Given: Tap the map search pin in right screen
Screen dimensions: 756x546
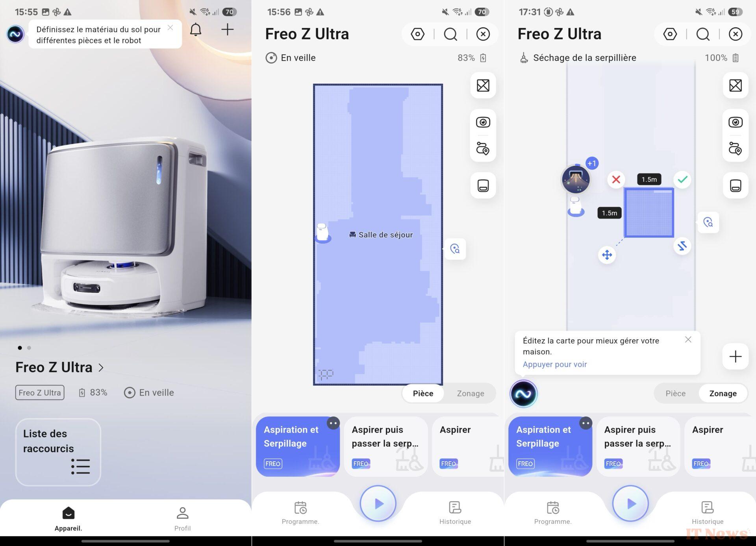Looking at the screenshot, I should [x=708, y=222].
